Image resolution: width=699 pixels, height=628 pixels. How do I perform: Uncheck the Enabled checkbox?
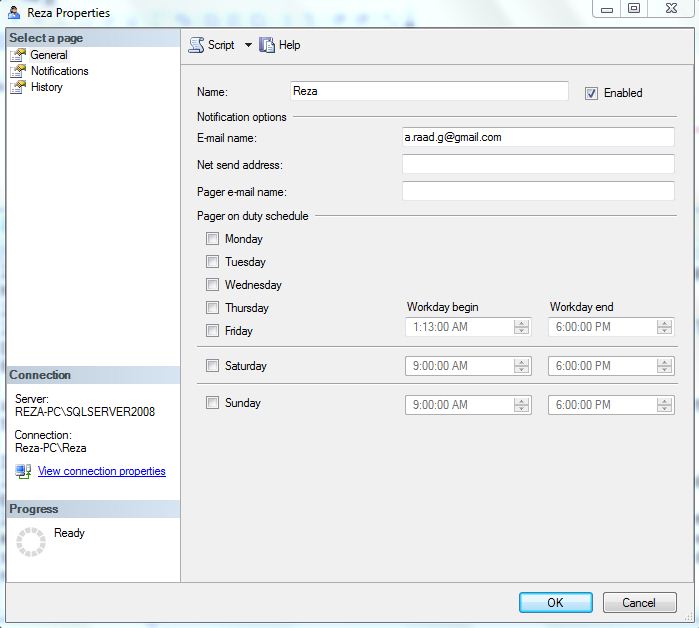pyautogui.click(x=591, y=93)
